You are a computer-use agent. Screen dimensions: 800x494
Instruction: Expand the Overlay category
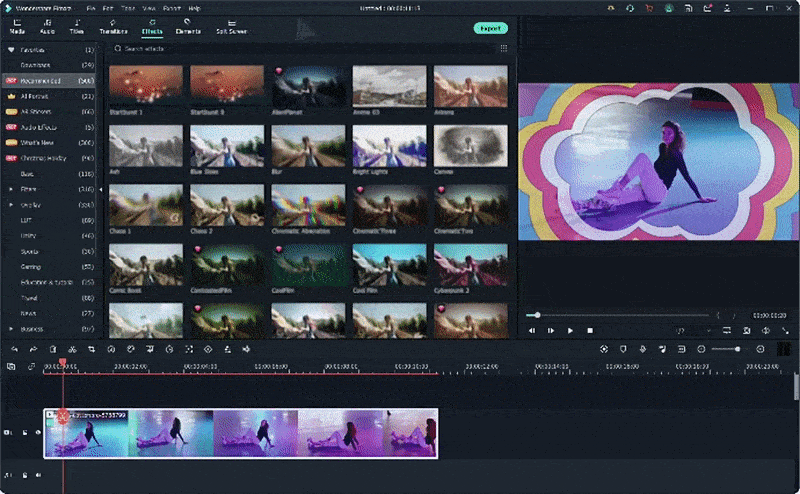pos(11,204)
